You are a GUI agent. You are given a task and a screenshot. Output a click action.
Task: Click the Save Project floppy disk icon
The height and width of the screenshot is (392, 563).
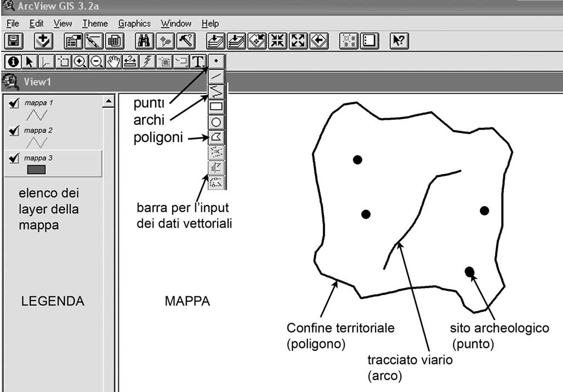12,41
